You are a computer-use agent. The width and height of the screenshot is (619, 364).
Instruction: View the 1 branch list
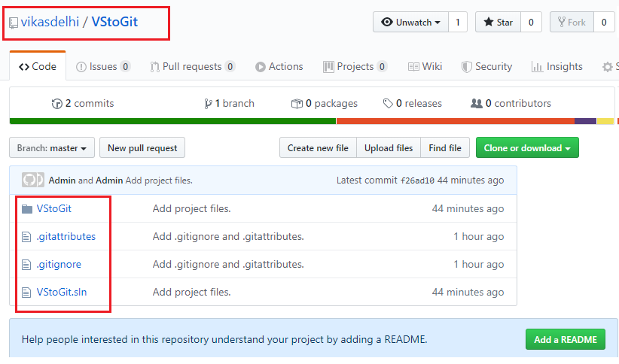pyautogui.click(x=229, y=103)
